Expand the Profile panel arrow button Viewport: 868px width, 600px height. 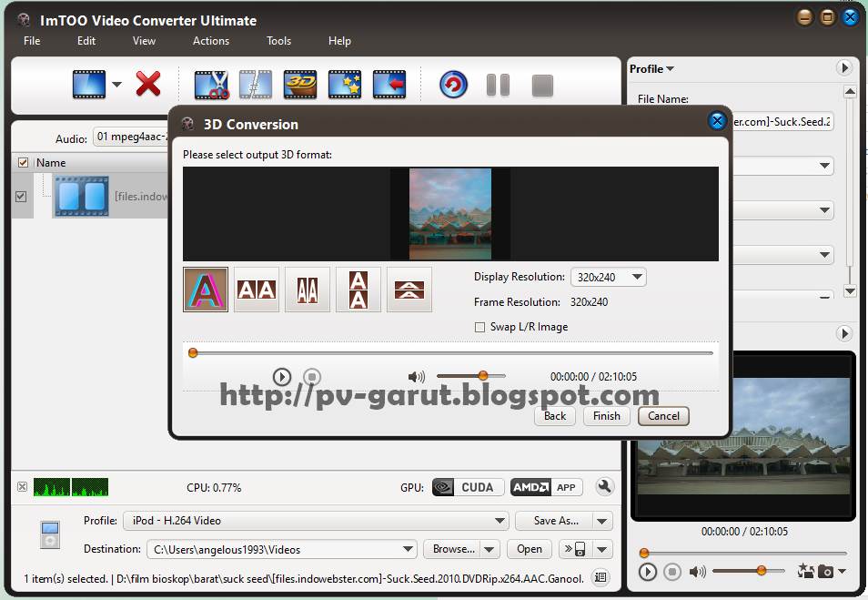click(844, 67)
